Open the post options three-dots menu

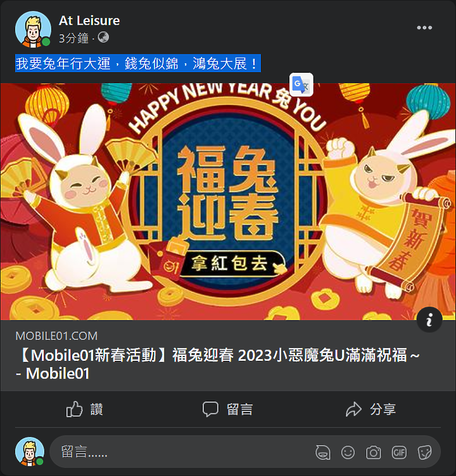click(x=424, y=28)
